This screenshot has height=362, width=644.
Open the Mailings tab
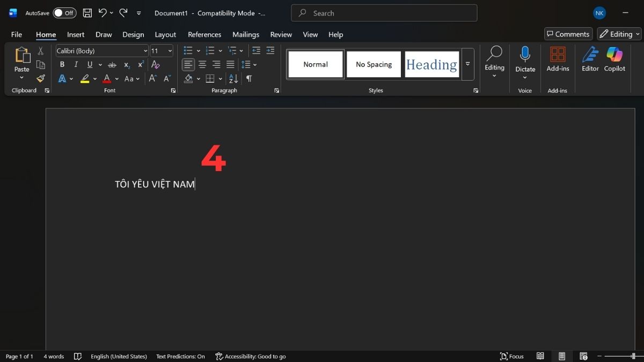pyautogui.click(x=245, y=34)
